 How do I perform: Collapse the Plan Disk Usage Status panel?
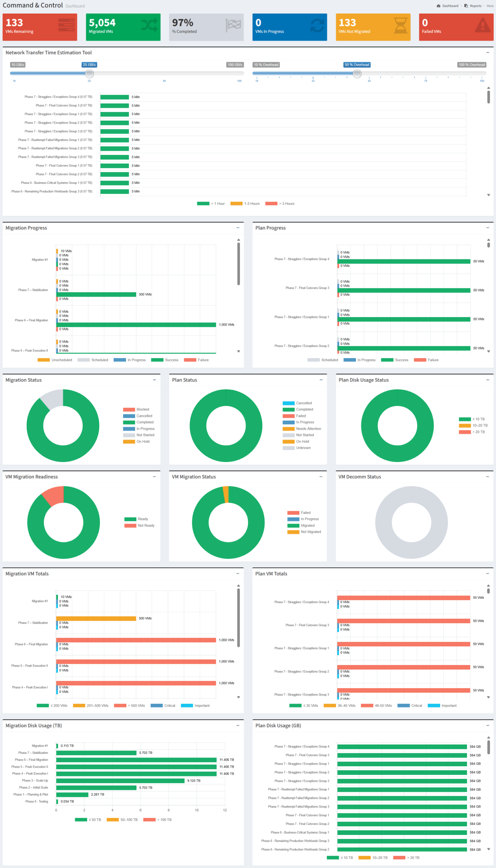tap(488, 380)
